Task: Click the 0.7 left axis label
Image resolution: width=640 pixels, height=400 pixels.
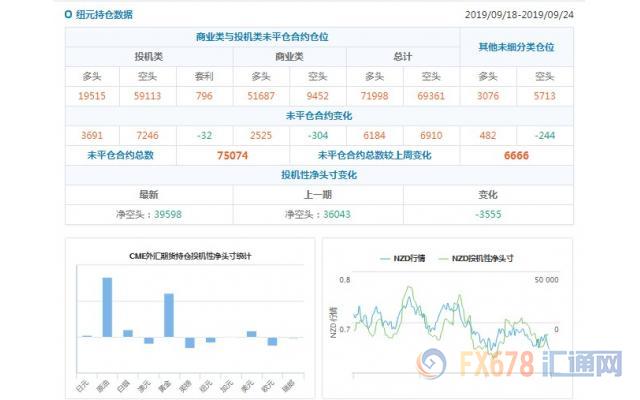Action: [x=345, y=329]
